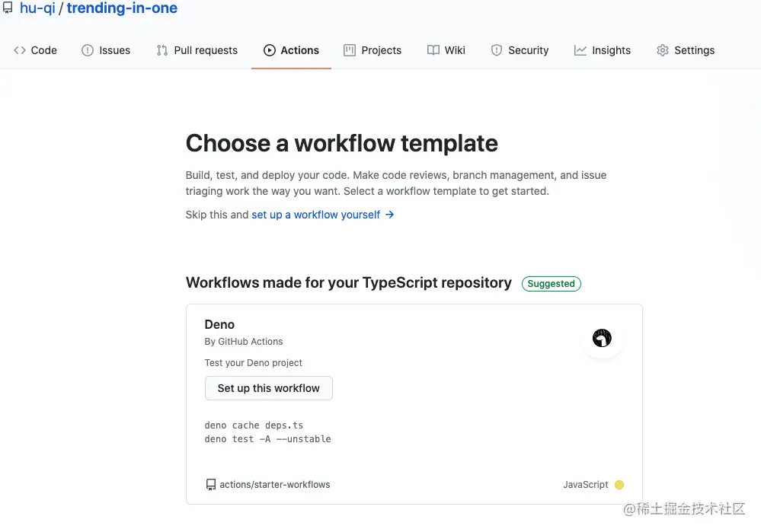Click the Code angle-brackets icon
Screen dimensions: 761x532
(x=19, y=50)
